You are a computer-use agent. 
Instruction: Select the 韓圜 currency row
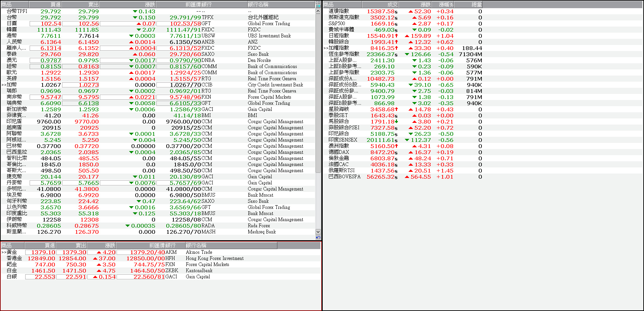[x=158, y=30]
